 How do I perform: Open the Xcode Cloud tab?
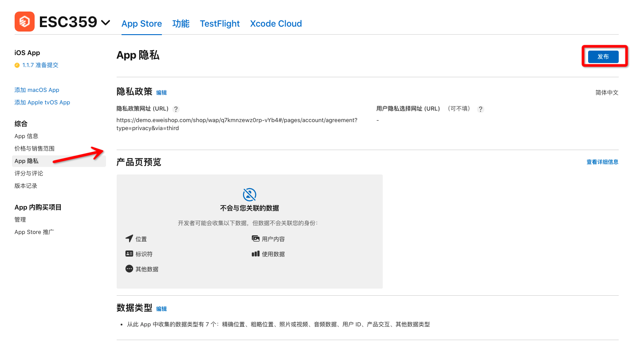tap(276, 24)
